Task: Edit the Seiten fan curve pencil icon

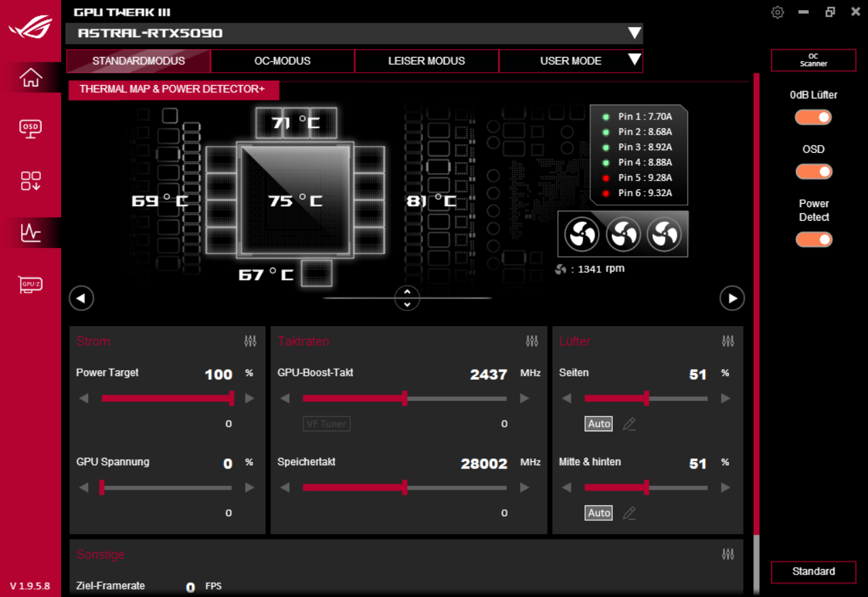Action: click(x=629, y=424)
